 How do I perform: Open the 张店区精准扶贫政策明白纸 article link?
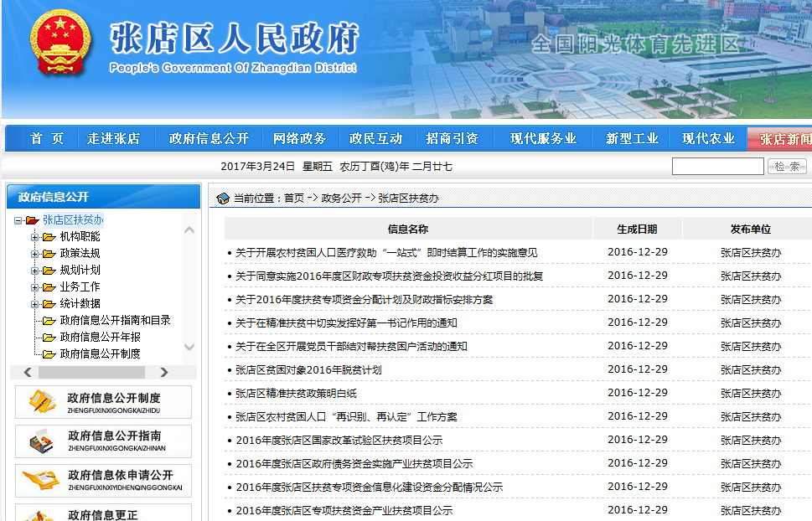pyautogui.click(x=296, y=393)
